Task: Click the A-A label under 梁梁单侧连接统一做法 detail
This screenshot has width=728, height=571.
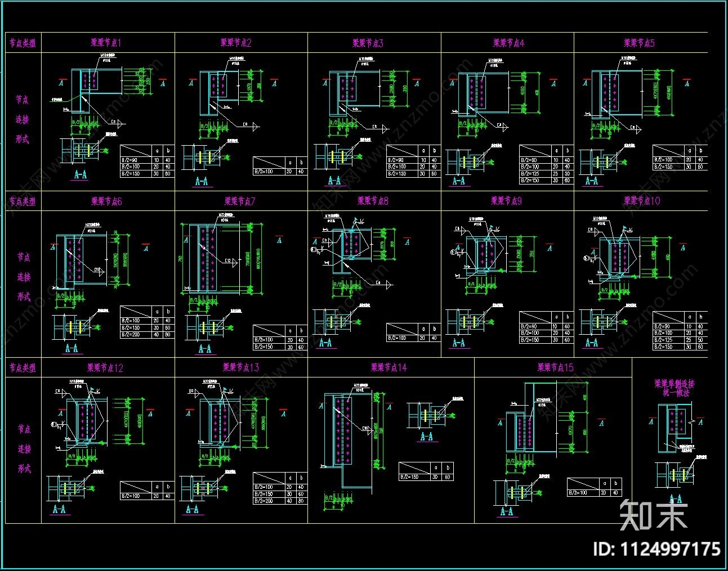Action: pos(676,499)
